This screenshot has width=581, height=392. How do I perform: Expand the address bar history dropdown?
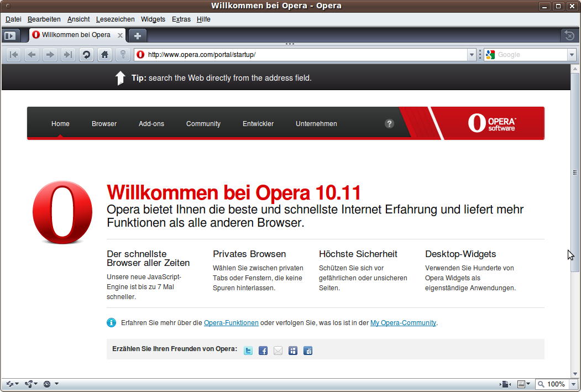coord(472,55)
